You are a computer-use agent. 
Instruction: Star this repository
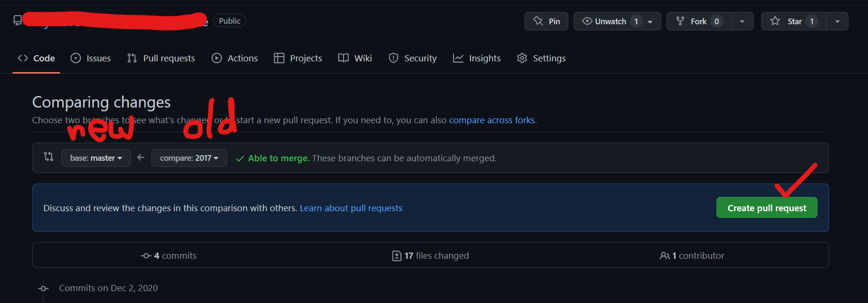pyautogui.click(x=794, y=21)
